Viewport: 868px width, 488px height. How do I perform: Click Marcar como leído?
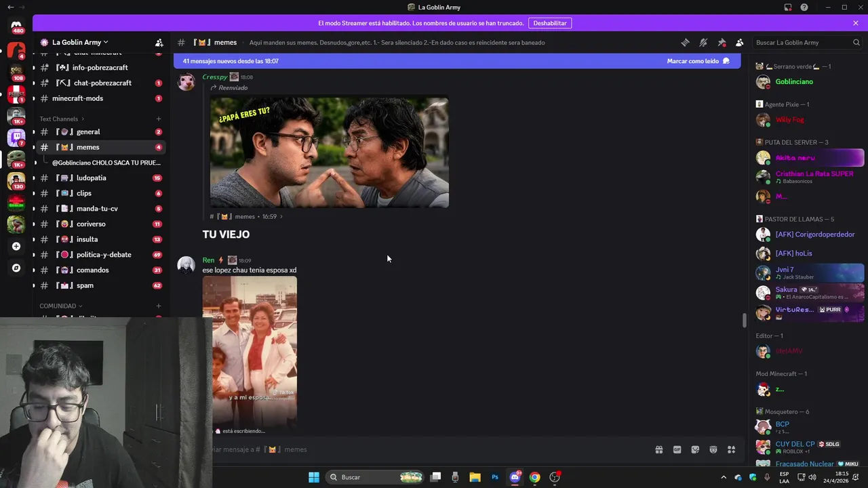698,61
